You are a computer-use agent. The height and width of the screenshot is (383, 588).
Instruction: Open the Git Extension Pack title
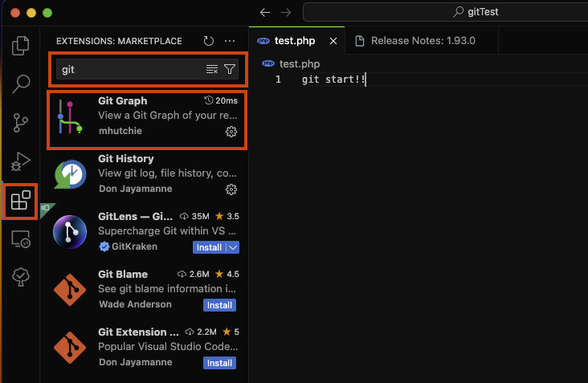[138, 332]
